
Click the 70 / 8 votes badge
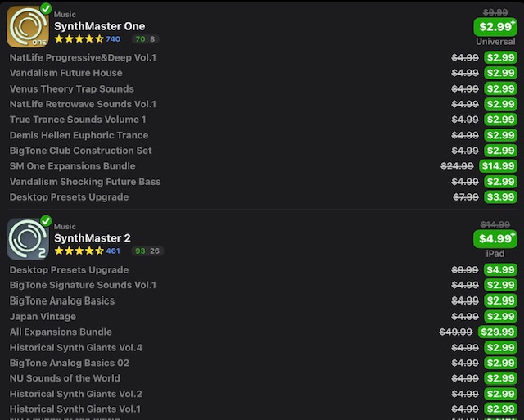pos(146,39)
